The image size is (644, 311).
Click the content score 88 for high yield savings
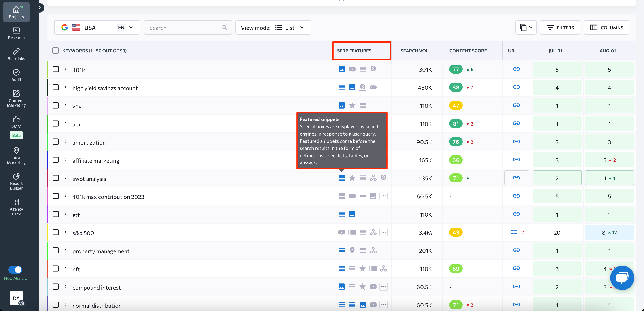point(456,87)
